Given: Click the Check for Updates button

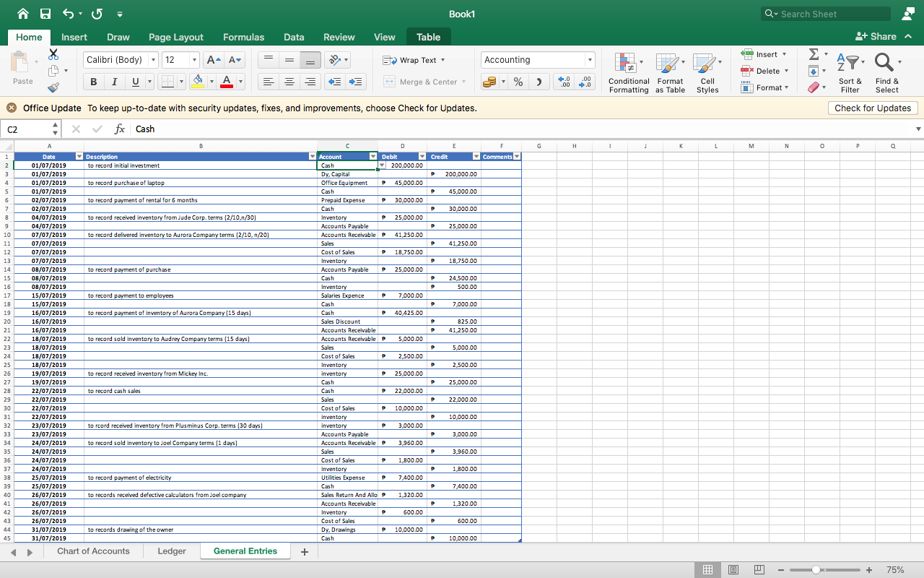Looking at the screenshot, I should pyautogui.click(x=873, y=108).
